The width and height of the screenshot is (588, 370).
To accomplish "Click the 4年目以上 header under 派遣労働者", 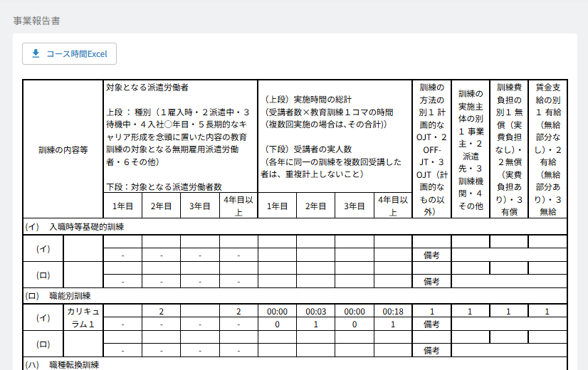I will 238,206.
